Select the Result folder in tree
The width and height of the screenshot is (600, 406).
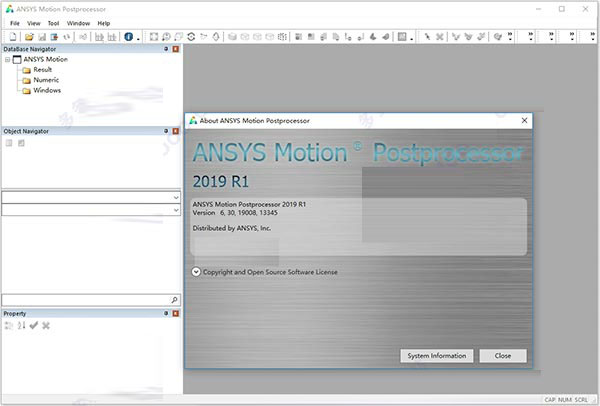[x=42, y=70]
